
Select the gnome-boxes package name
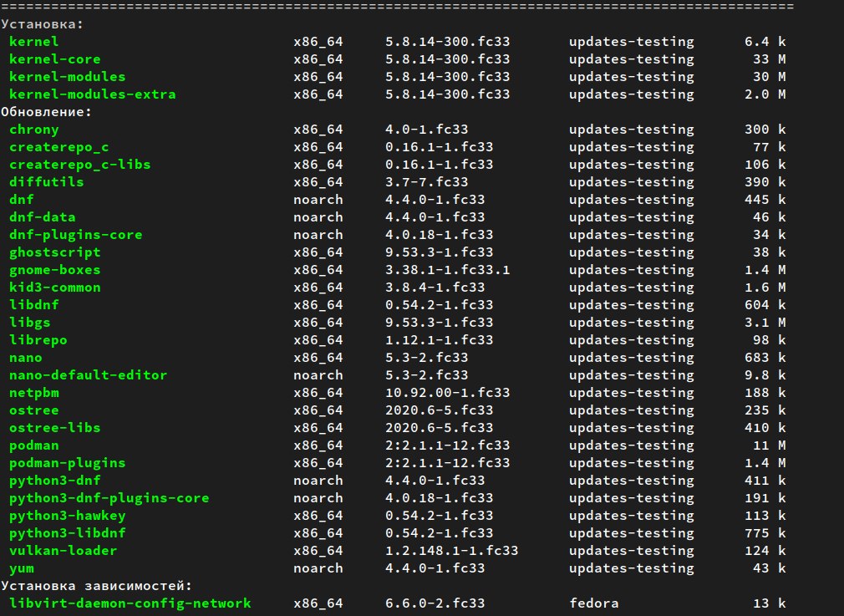click(55, 270)
